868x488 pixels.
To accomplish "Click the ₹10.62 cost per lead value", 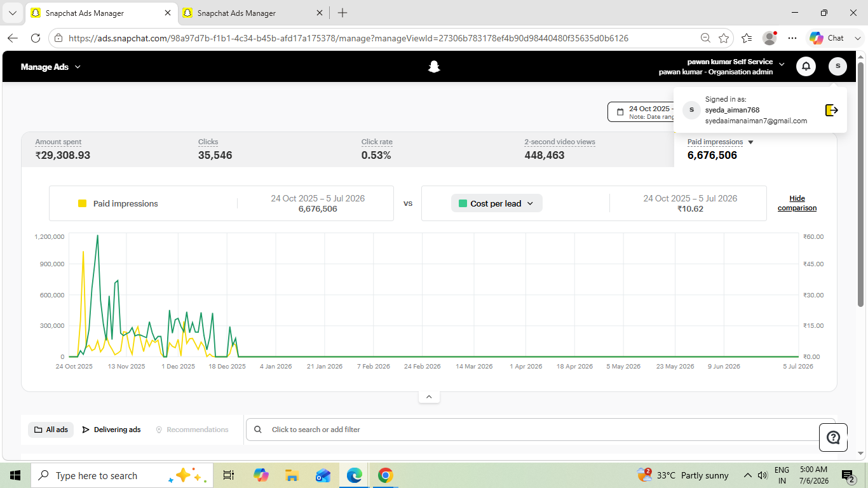I will click(x=690, y=208).
